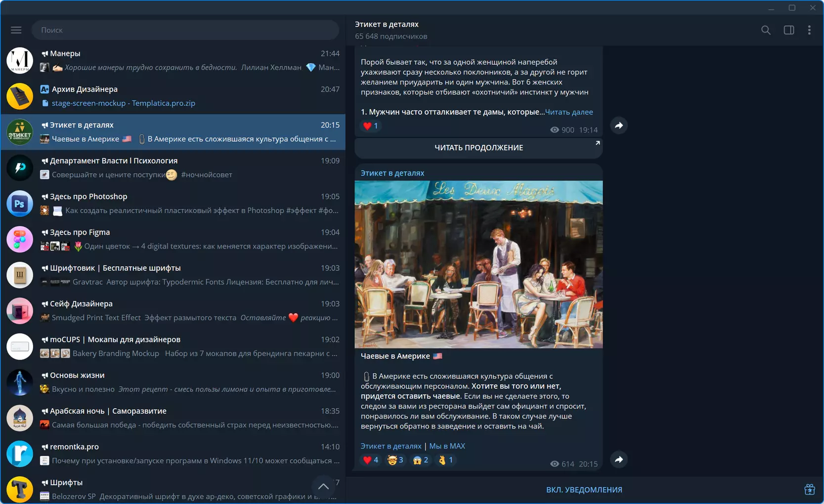Viewport: 824px width, 504px height.
Task: Click the Основы жизни avatar
Action: point(20,382)
